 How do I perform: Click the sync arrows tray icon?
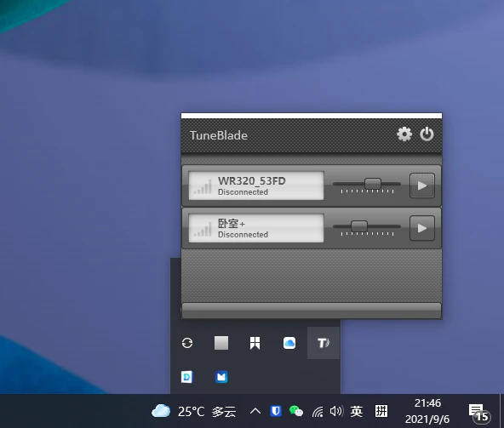point(187,343)
